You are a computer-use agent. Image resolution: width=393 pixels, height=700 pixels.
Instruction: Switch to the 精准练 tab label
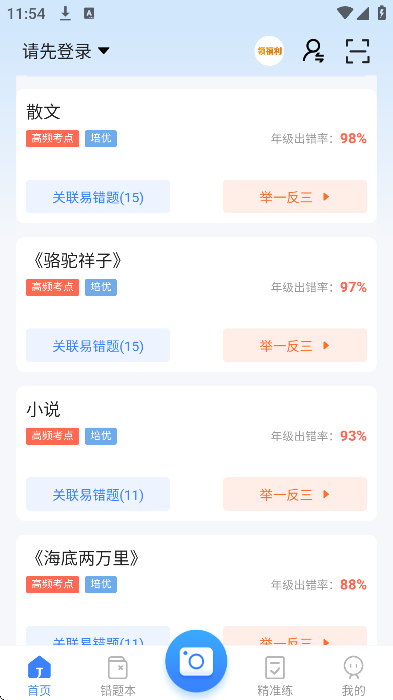coord(275,691)
